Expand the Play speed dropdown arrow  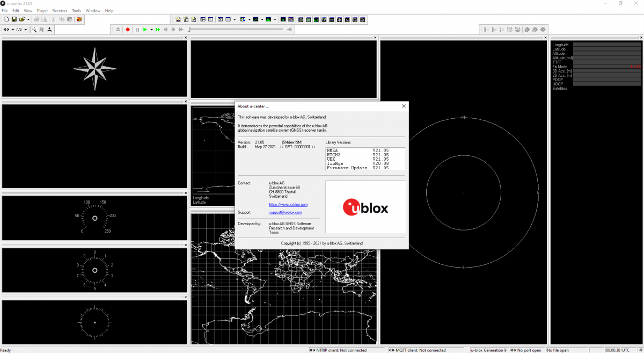pyautogui.click(x=151, y=29)
